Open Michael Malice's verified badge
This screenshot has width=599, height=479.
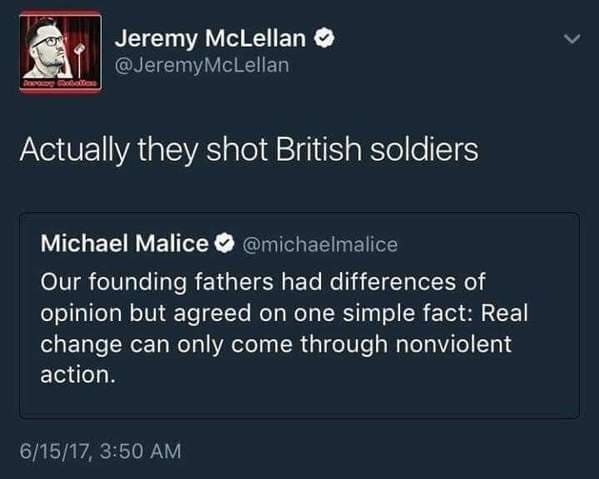(224, 243)
